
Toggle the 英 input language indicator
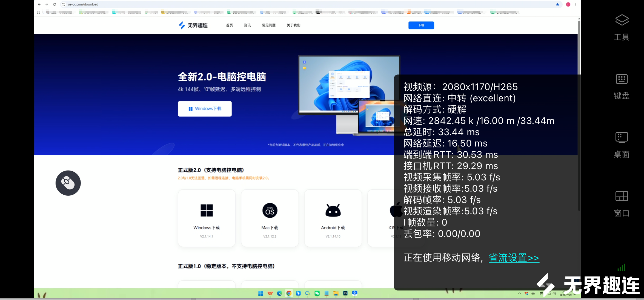point(533,293)
